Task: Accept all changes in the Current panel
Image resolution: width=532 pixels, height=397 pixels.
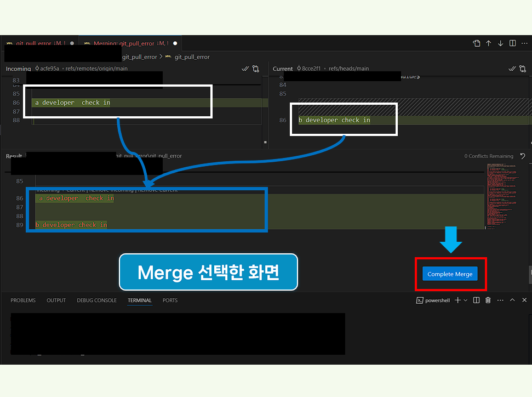Action: [512, 69]
